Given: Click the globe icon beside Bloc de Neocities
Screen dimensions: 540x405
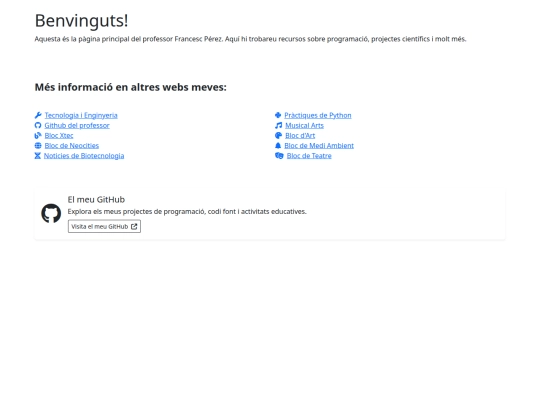Looking at the screenshot, I should coord(38,146).
